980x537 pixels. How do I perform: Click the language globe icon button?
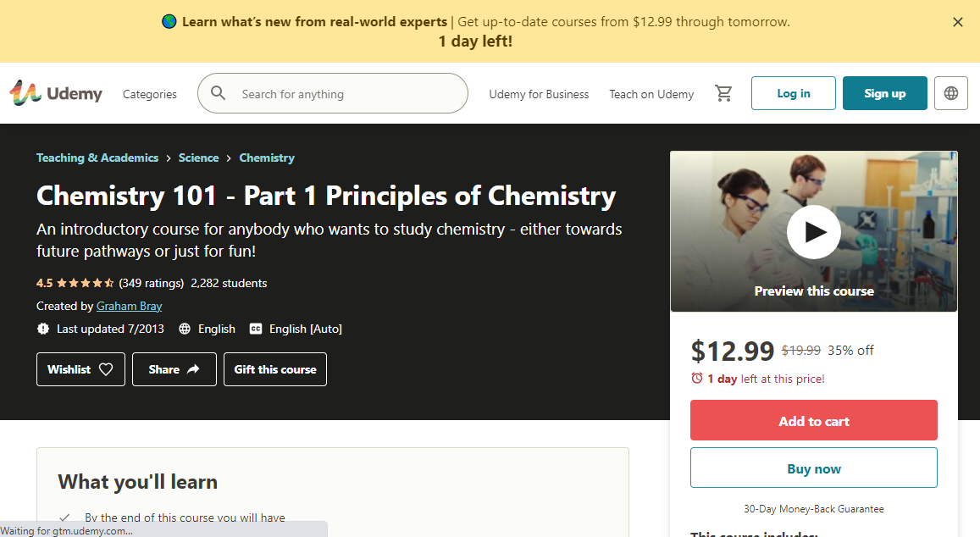(x=950, y=93)
